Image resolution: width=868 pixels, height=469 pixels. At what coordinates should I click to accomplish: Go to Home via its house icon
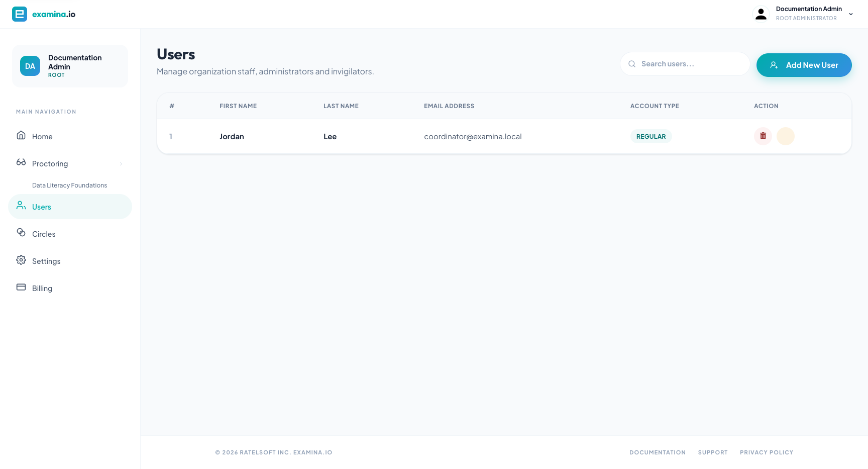pos(21,135)
